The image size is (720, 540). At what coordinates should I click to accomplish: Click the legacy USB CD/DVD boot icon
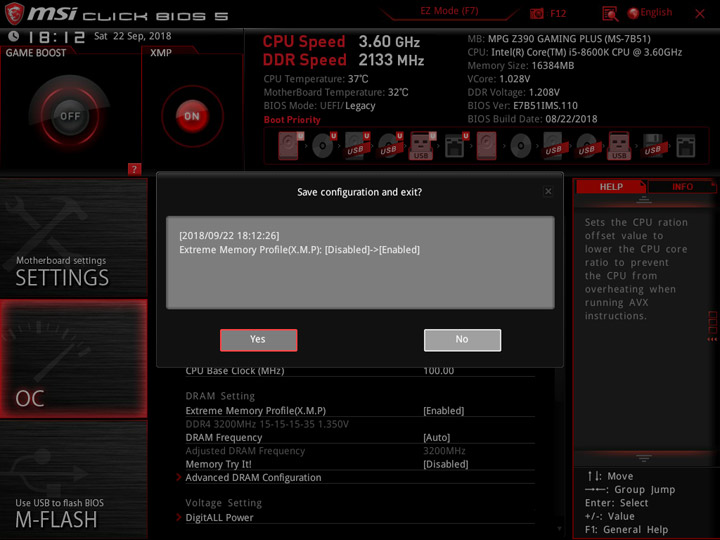tap(587, 146)
